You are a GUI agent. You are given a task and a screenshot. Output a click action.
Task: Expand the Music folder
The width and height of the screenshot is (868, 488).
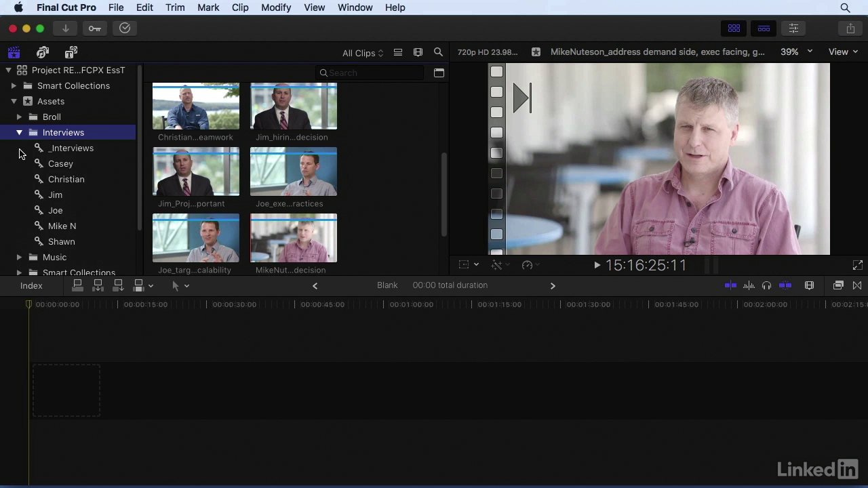19,257
